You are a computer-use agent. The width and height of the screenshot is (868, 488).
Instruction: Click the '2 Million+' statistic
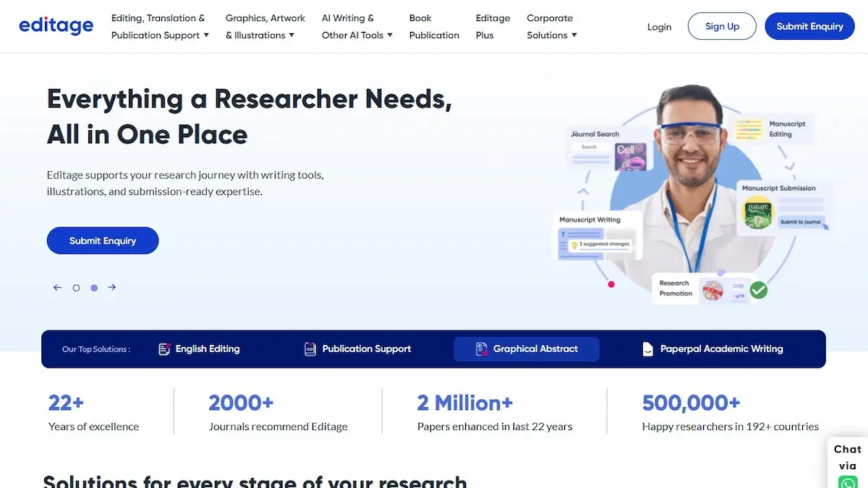tap(465, 403)
